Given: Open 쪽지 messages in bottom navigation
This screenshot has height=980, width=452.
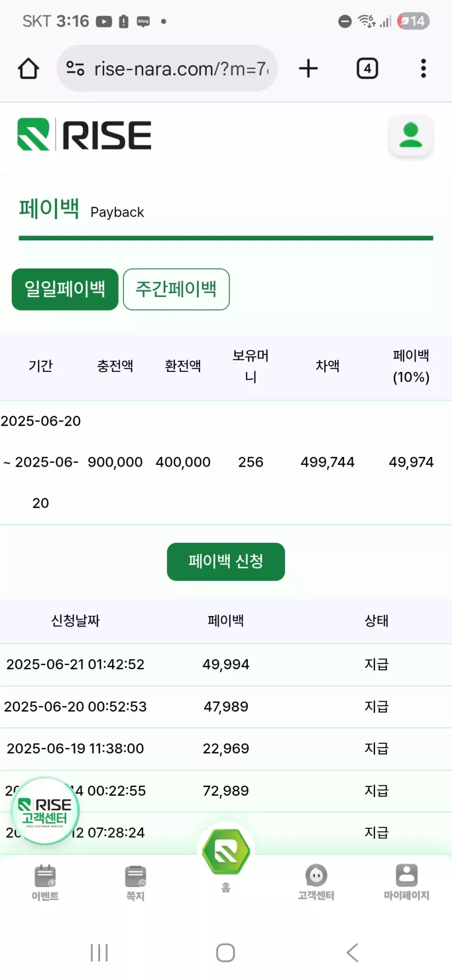Looking at the screenshot, I should coord(135,883).
